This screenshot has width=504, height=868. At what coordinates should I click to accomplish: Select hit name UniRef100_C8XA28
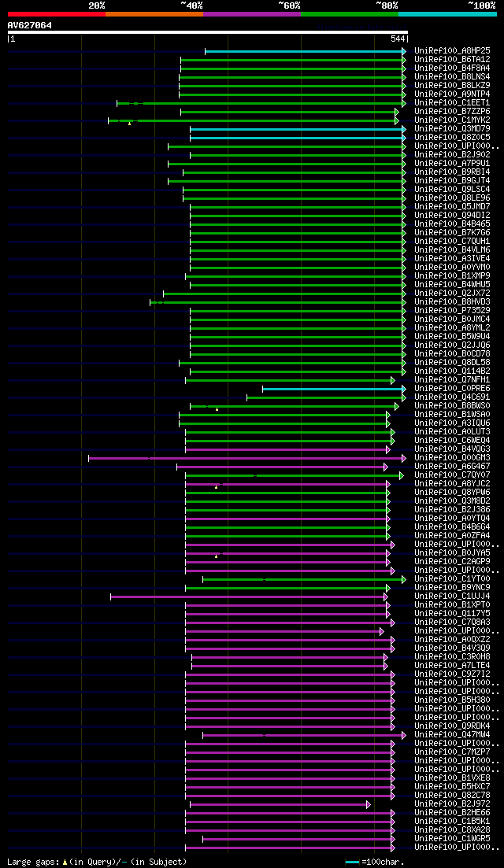(x=452, y=830)
